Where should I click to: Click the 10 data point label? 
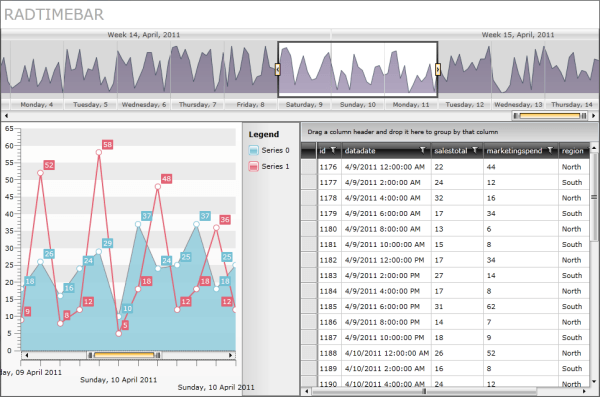127,308
